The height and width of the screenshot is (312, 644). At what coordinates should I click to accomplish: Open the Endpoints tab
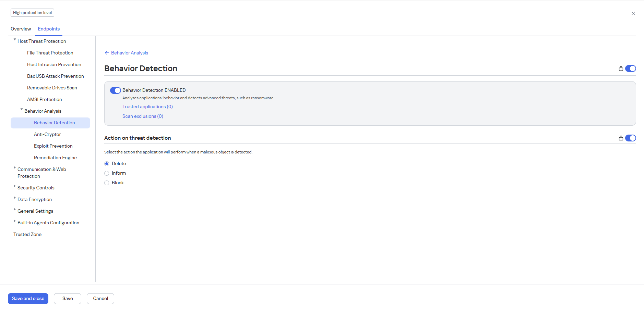click(x=49, y=29)
